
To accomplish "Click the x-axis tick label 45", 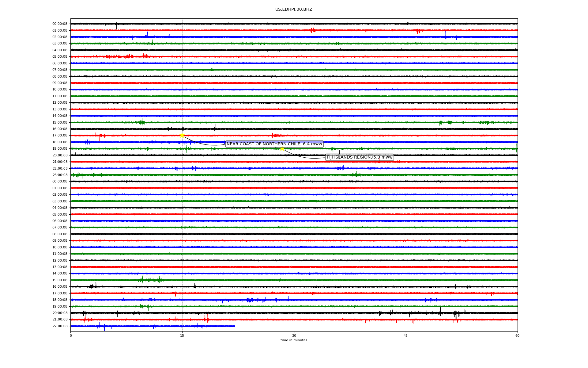I will tap(406, 335).
